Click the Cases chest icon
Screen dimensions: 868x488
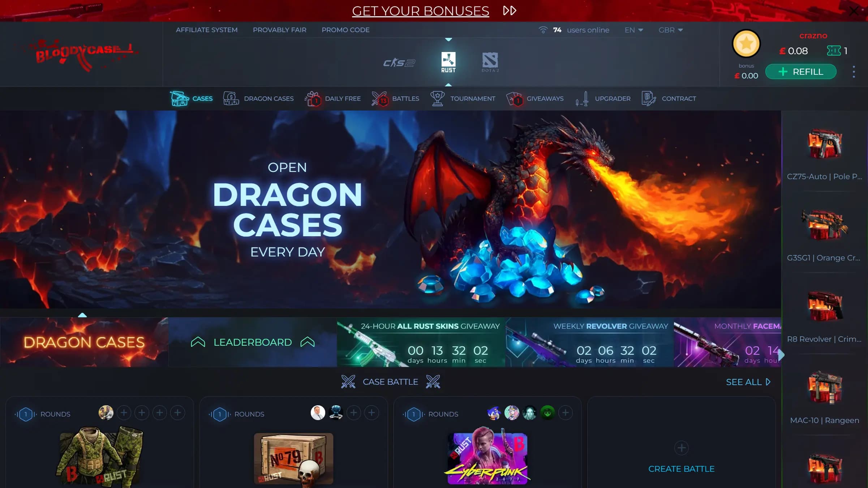(179, 98)
